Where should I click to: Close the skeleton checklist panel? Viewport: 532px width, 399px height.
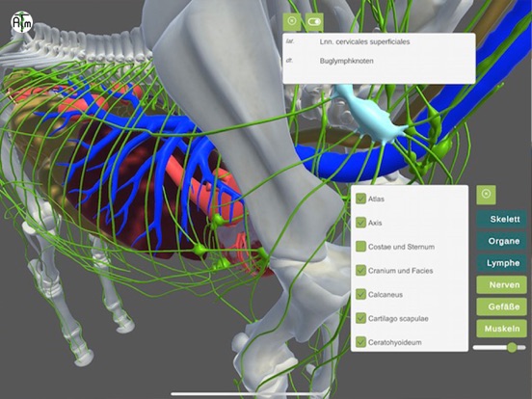click(x=486, y=195)
